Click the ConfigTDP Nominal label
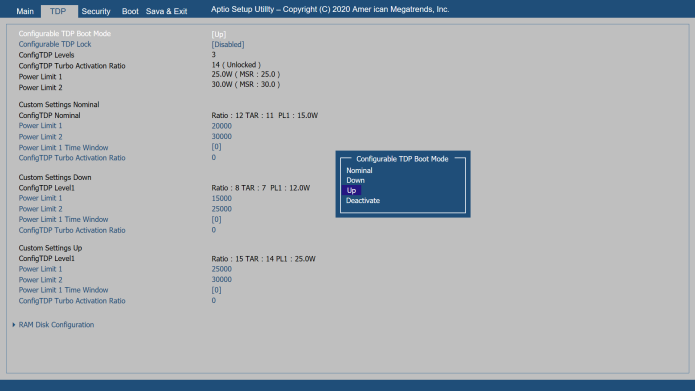Screen dimensions: 695x391 click(49, 115)
